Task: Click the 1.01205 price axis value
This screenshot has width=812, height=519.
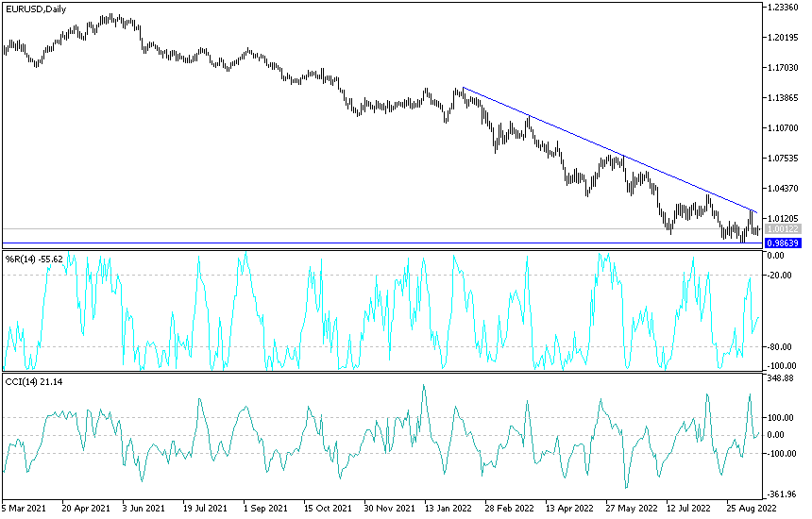Action: coord(783,218)
